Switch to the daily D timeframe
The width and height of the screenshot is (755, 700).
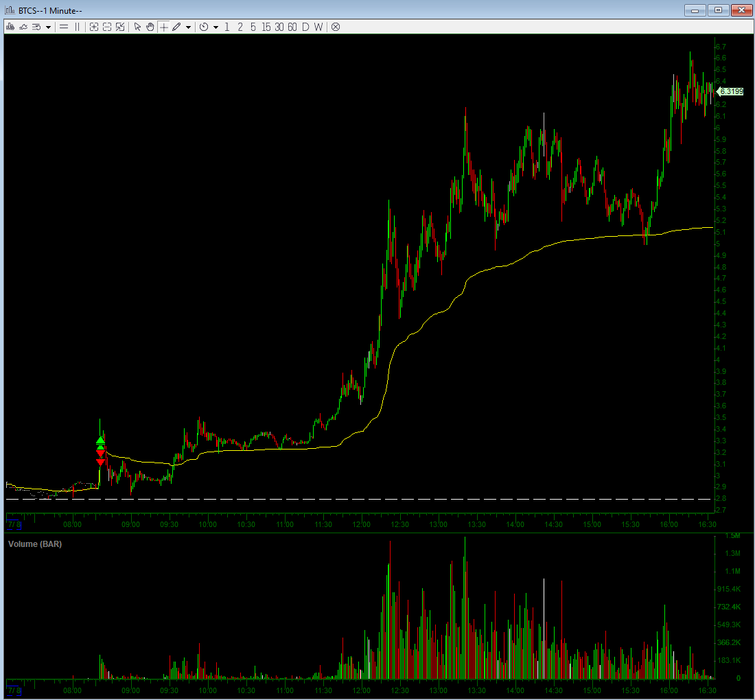pyautogui.click(x=305, y=27)
